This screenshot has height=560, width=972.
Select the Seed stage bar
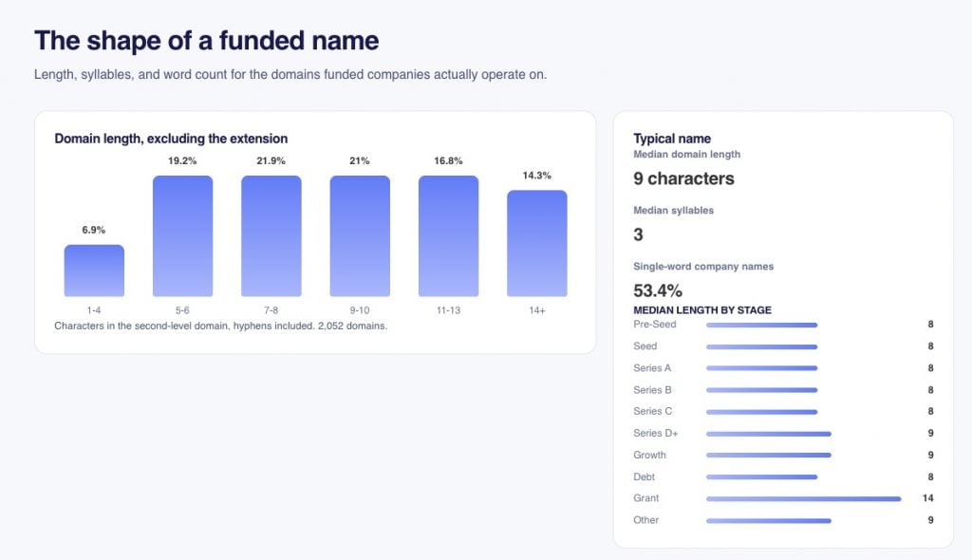click(762, 346)
